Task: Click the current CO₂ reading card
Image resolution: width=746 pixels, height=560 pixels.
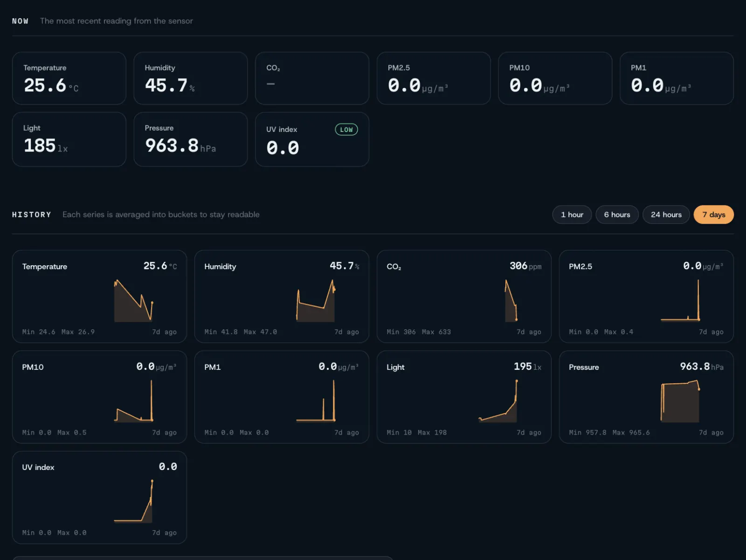Action: pyautogui.click(x=312, y=78)
